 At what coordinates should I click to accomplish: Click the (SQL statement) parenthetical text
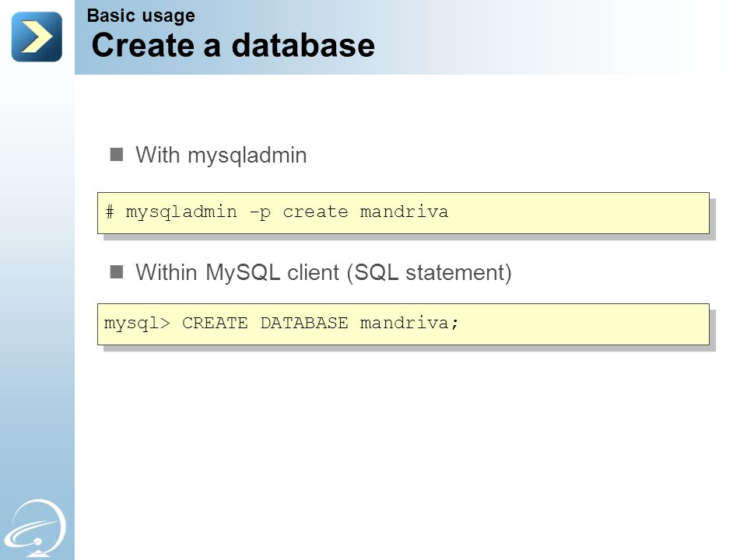point(430,273)
